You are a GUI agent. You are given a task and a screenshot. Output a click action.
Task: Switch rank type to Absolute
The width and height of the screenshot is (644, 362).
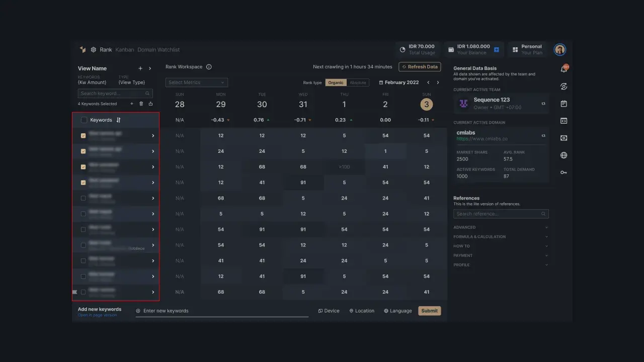coord(358,82)
